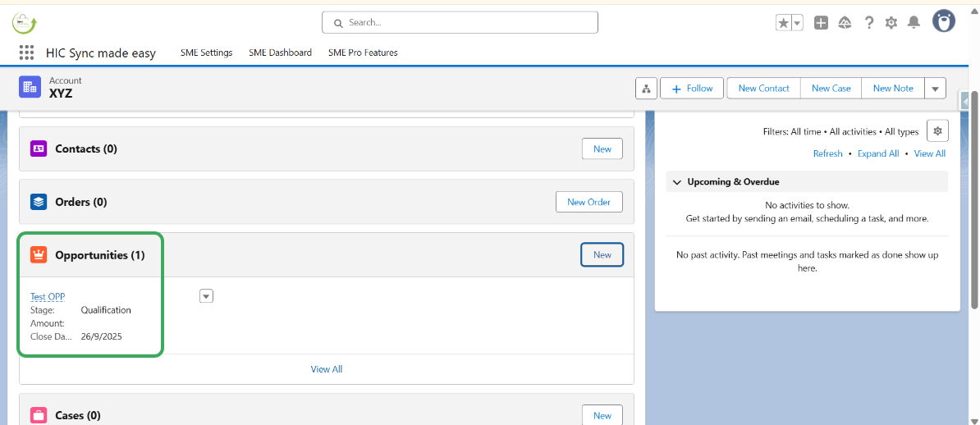The height and width of the screenshot is (425, 980).
Task: Click the page vertical scrollbar
Action: (974, 200)
